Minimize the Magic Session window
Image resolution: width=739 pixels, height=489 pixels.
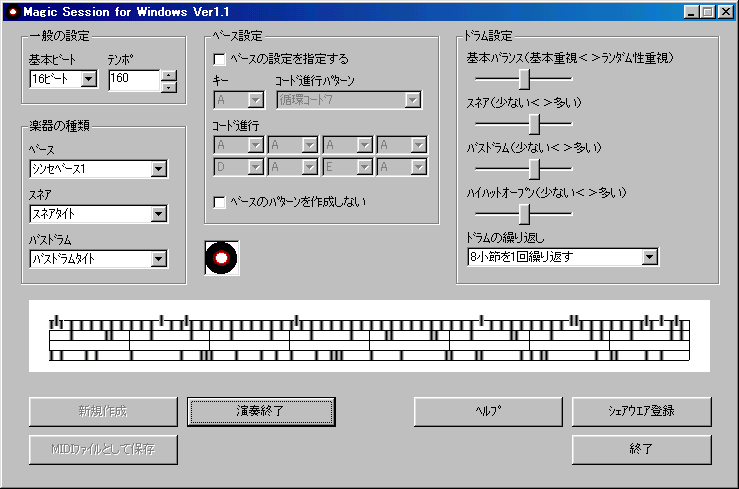pyautogui.click(x=691, y=12)
